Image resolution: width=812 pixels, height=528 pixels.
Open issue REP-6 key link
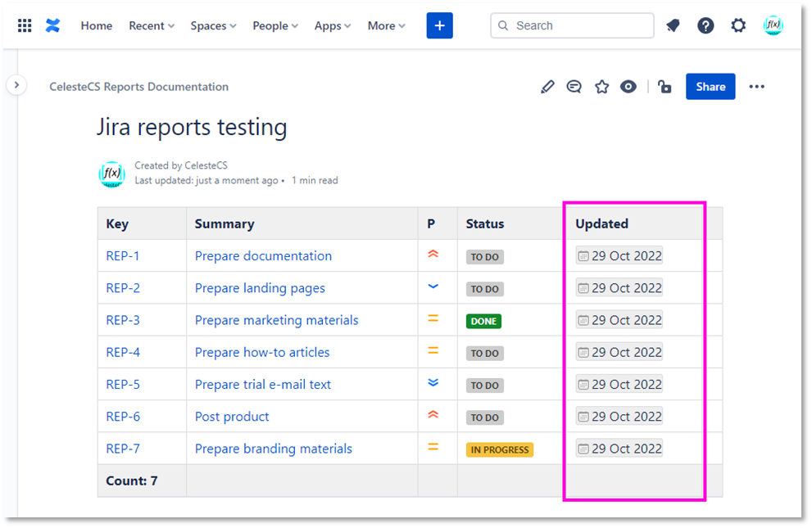[x=123, y=417]
